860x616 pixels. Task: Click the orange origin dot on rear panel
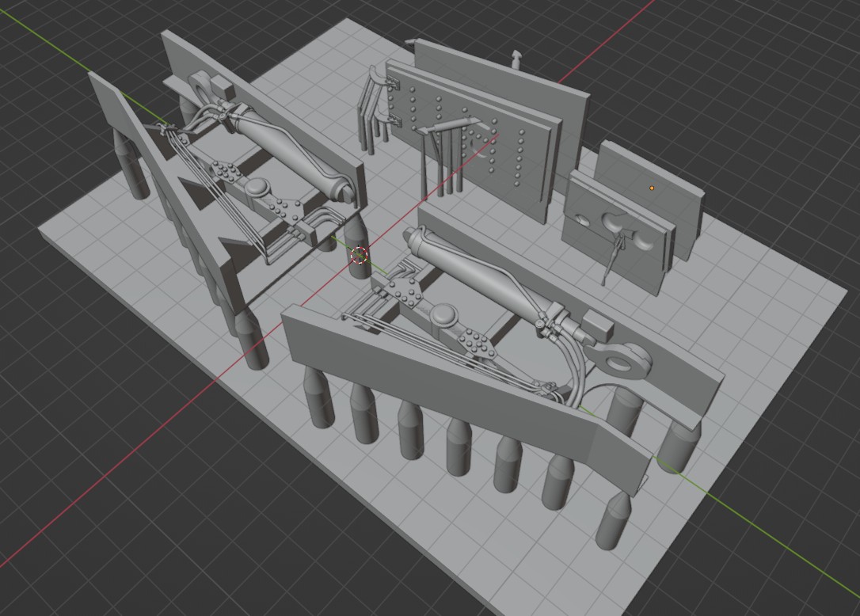tap(652, 188)
